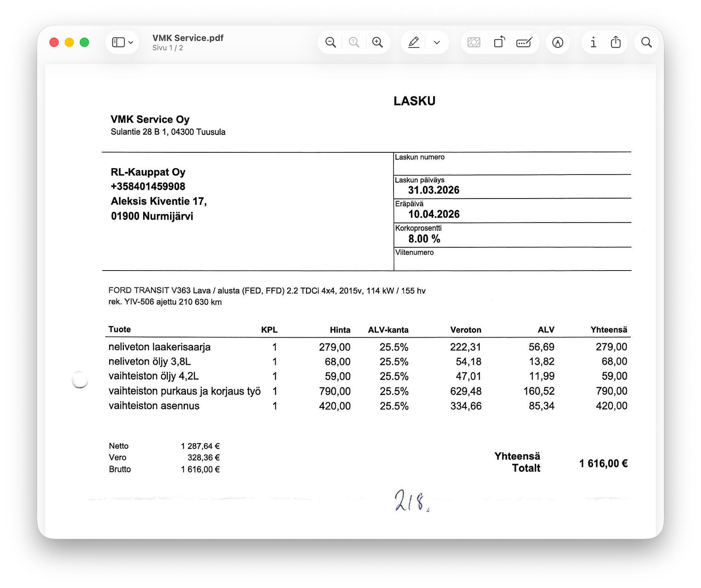Click the Share button
Screen dimensions: 701x588
[616, 42]
